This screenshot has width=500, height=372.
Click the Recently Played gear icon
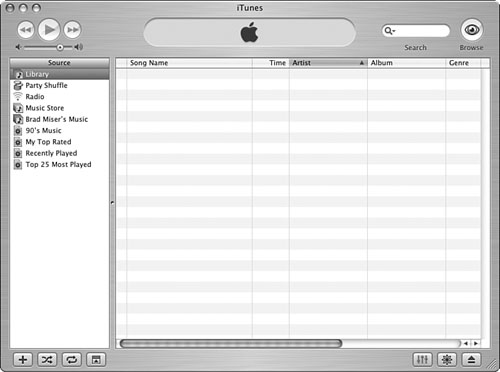click(x=18, y=153)
